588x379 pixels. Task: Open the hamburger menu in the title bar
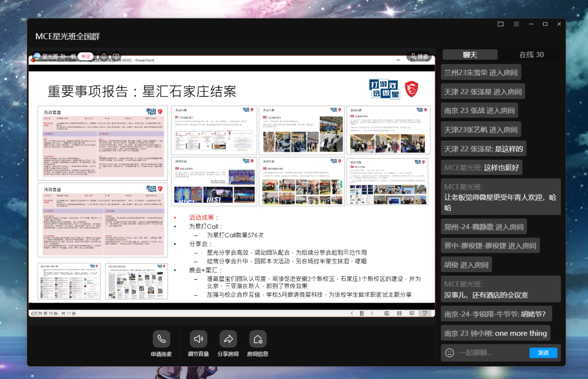coord(516,24)
